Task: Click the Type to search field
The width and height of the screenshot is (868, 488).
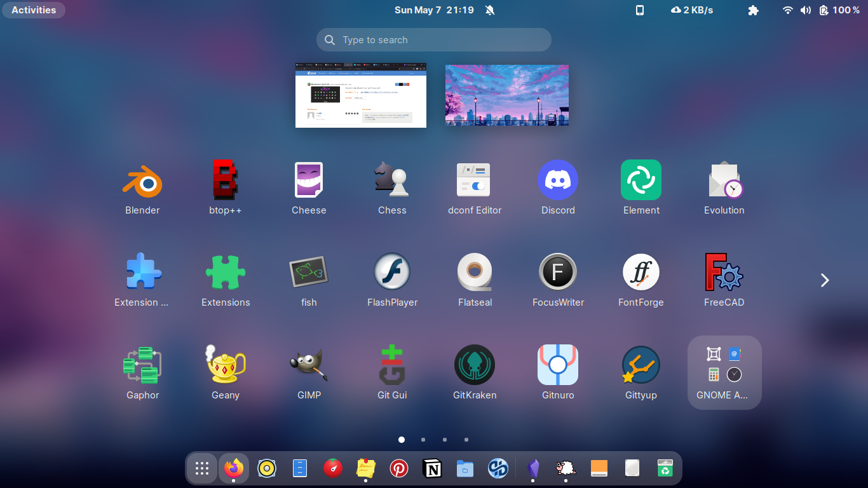Action: (434, 40)
